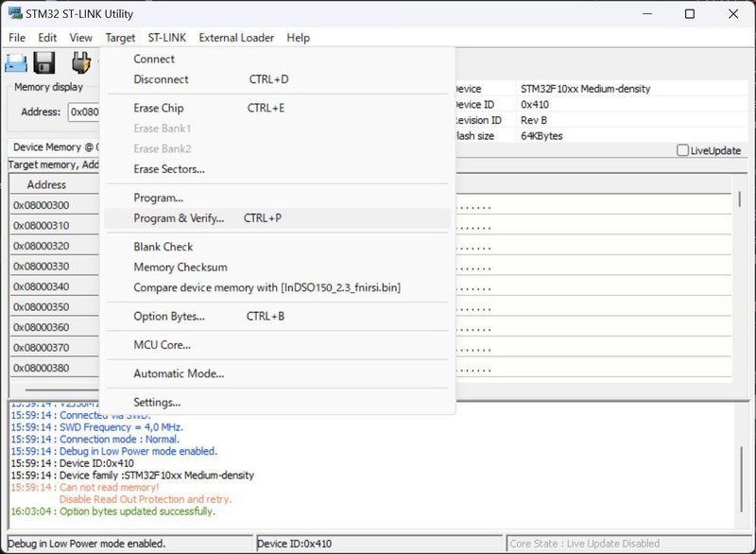Choose Connect from the Target menu
Viewport: 756px width, 554px height.
point(278,59)
